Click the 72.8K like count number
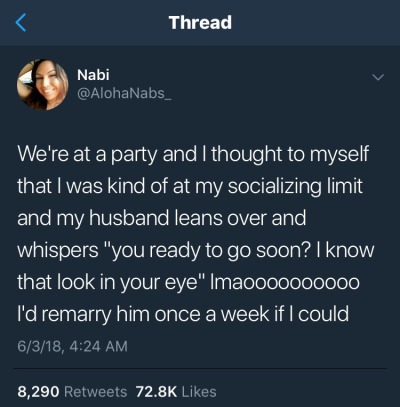 pyautogui.click(x=156, y=392)
